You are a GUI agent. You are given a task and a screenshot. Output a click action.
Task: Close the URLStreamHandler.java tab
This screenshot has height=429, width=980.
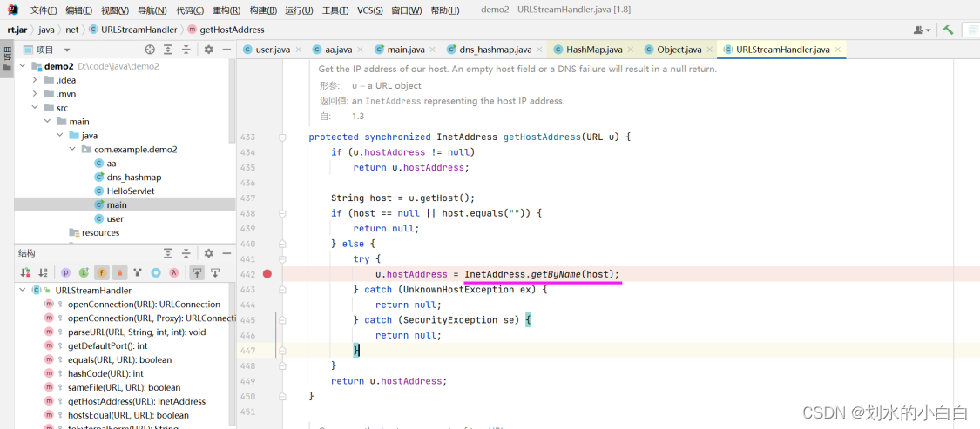coord(837,50)
